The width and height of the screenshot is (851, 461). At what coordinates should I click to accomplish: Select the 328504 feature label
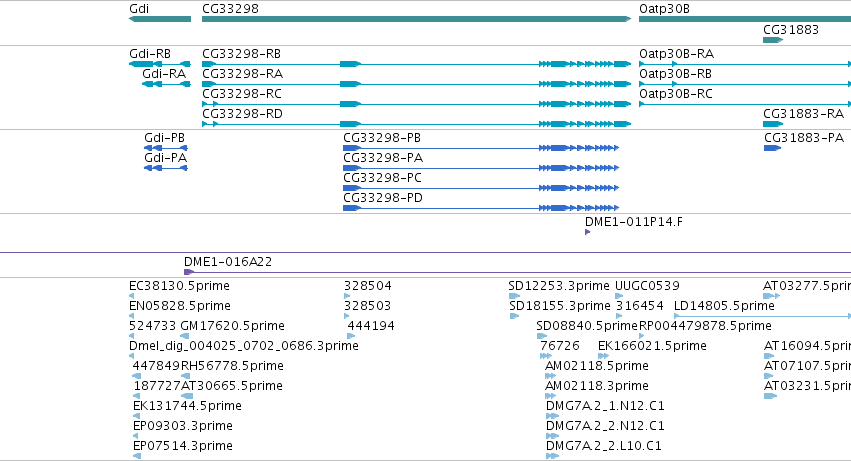pyautogui.click(x=368, y=286)
